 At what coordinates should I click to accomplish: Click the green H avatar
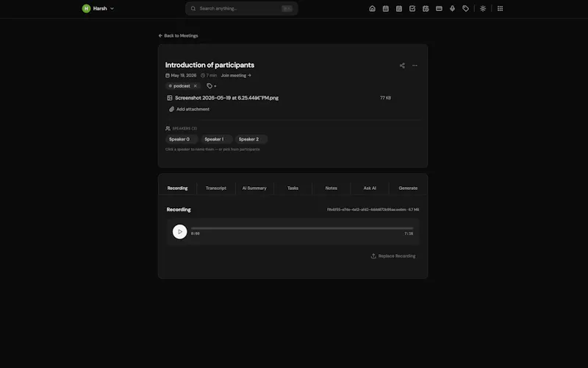coord(86,8)
